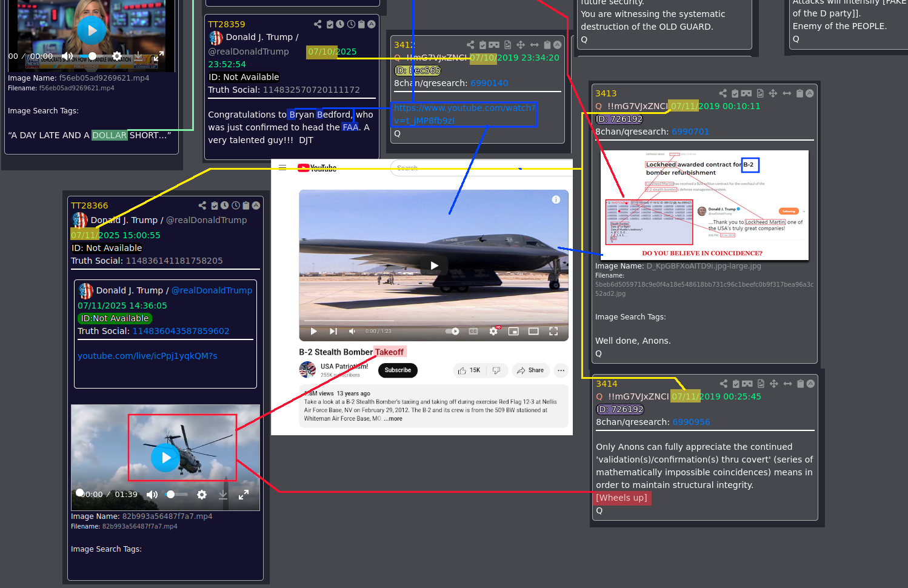Viewport: 908px width, 588px height.
Task: Open the youtube.com/watch link in post 3412
Action: (x=464, y=114)
